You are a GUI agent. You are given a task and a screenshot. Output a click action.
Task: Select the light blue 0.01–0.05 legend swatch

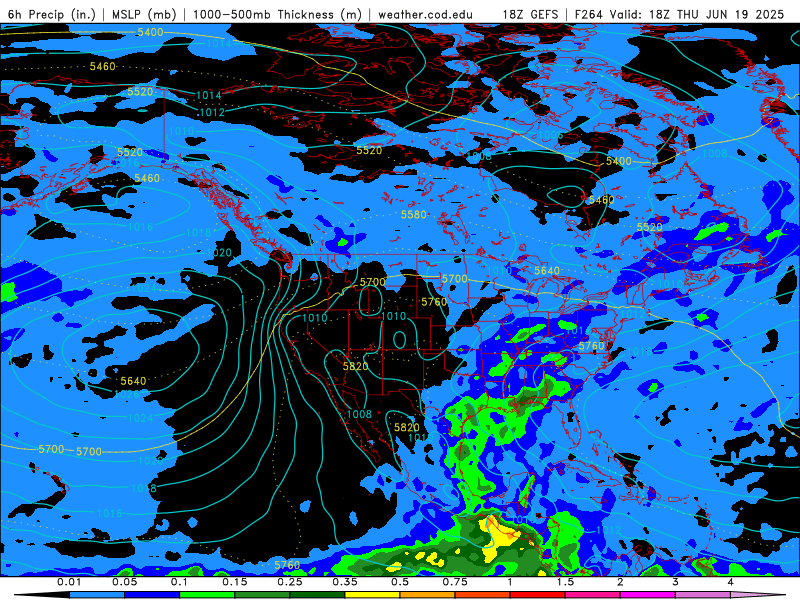(97, 595)
